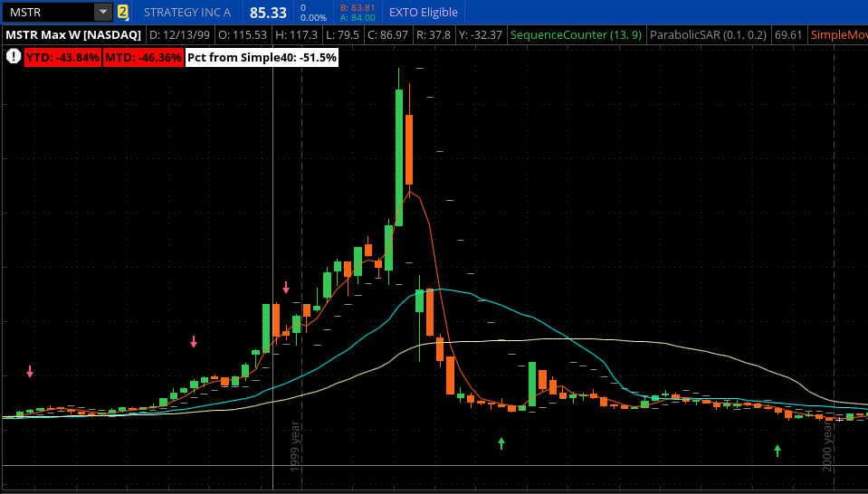Click the EXTO Eligible label
The height and width of the screenshot is (494, 868).
[424, 12]
